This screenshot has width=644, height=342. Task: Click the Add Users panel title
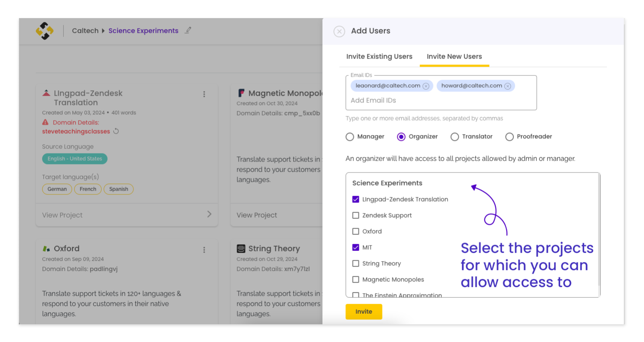pos(371,31)
